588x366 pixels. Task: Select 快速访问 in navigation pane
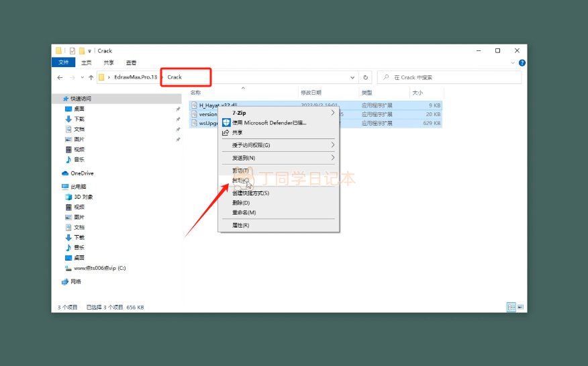click(81, 99)
